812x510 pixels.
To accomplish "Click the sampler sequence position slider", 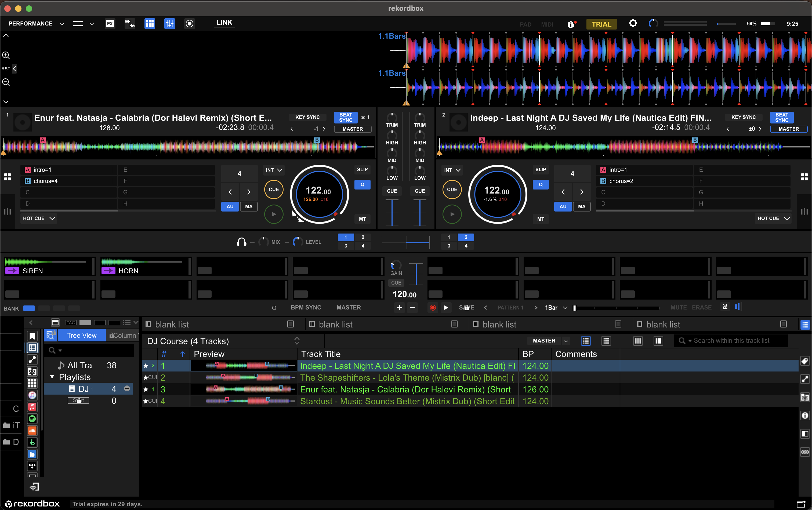I will click(617, 308).
